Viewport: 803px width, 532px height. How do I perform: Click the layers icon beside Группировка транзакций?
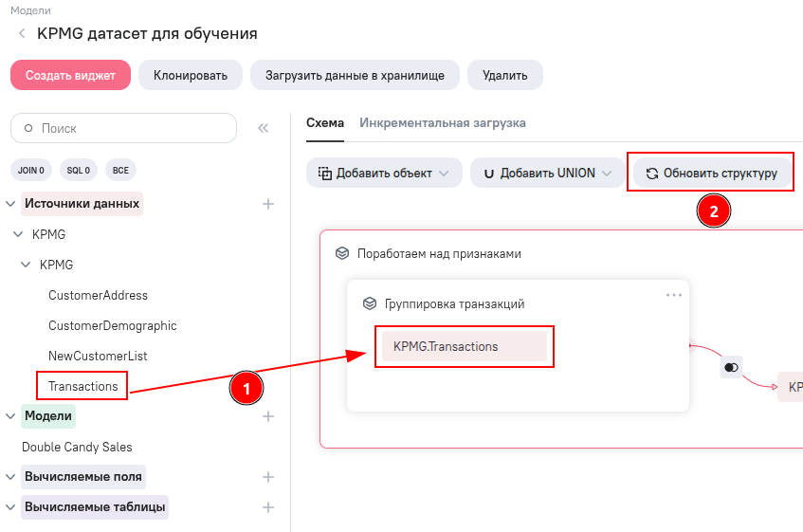pyautogui.click(x=369, y=303)
